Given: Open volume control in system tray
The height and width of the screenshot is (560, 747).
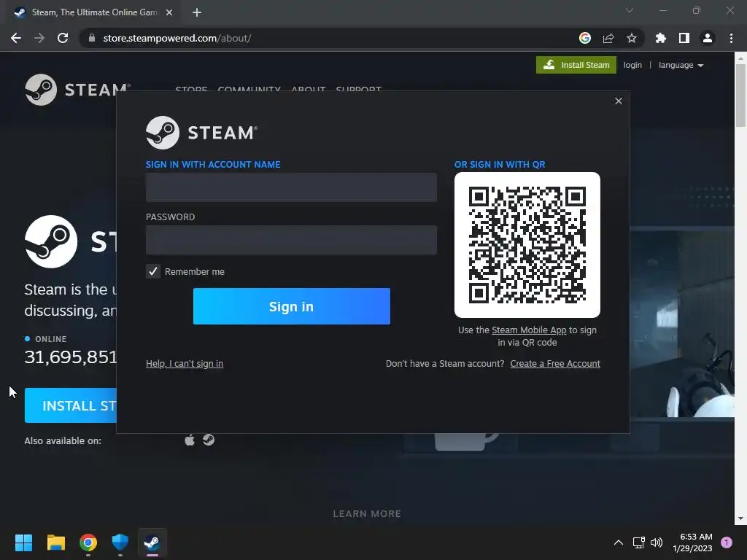Looking at the screenshot, I should click(657, 542).
